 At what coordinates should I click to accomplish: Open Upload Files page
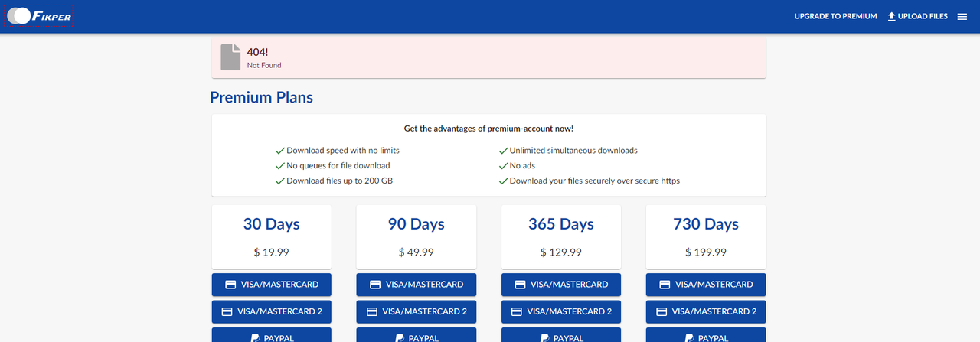click(917, 16)
